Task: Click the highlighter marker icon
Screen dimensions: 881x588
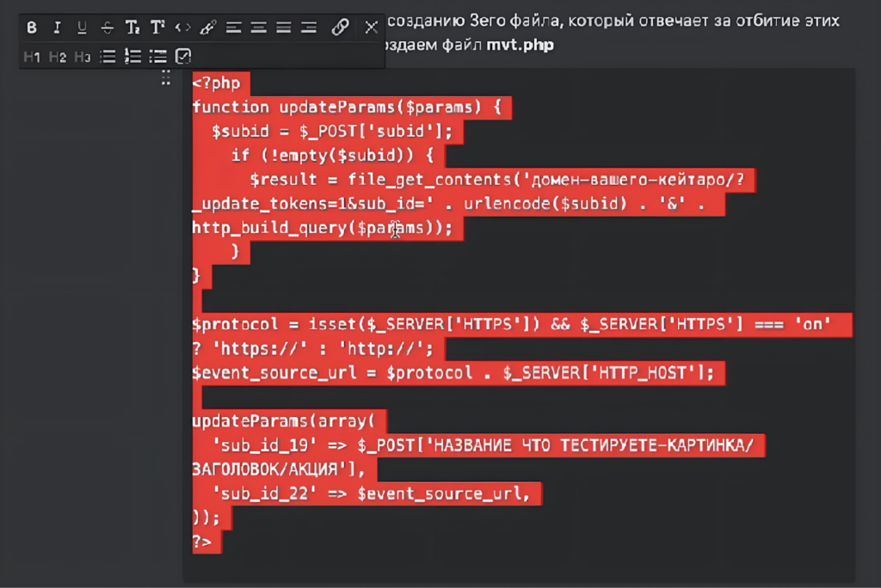Action: [207, 28]
